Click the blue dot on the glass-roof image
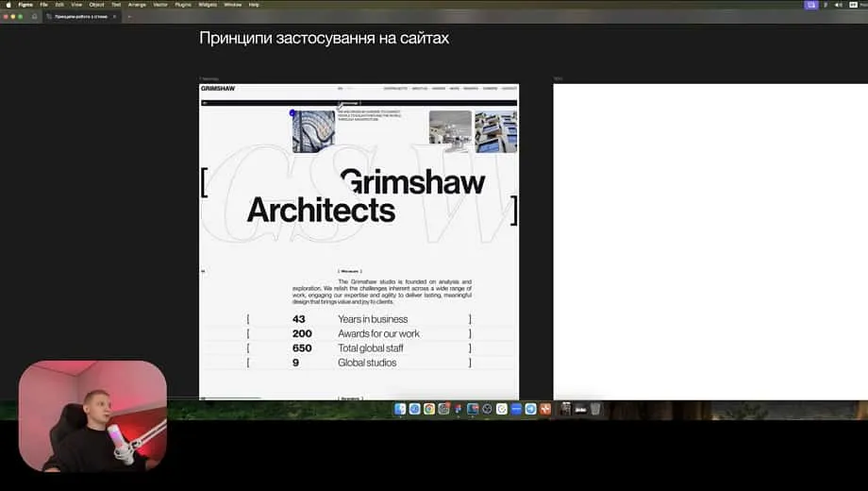 (292, 113)
